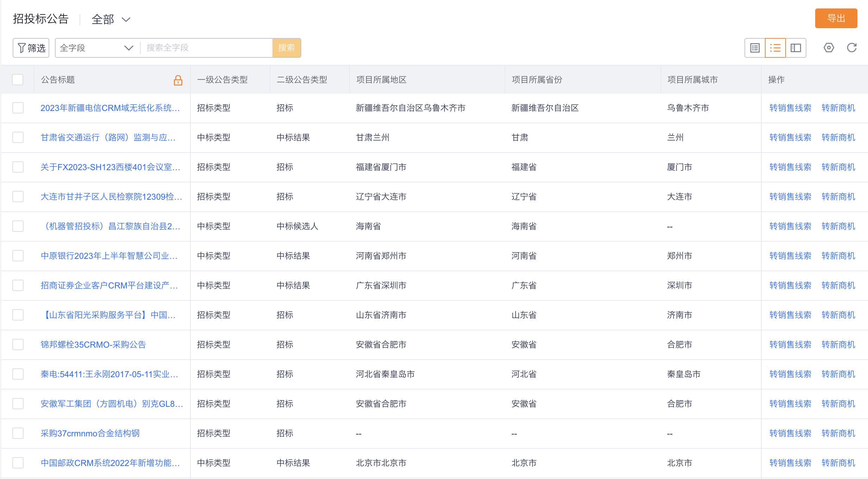Click the orange 搜索 button

[x=287, y=48]
